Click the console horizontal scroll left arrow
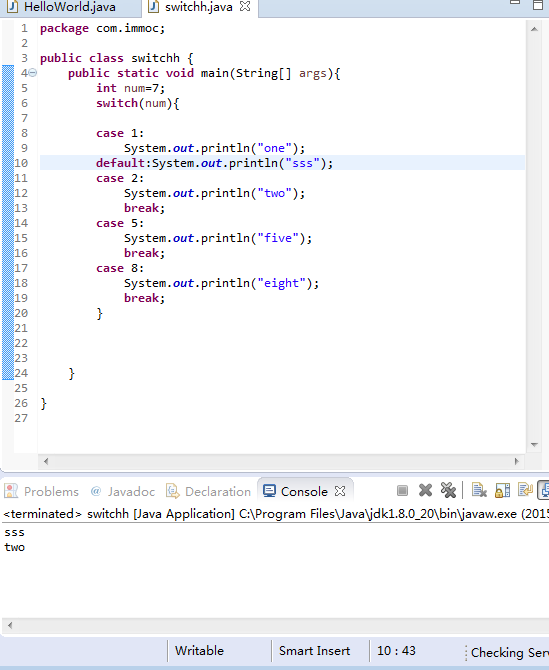 10,626
